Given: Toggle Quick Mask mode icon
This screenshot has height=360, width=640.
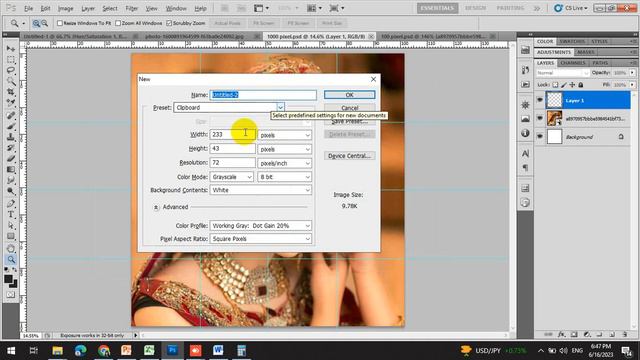Looking at the screenshot, I should [11, 294].
